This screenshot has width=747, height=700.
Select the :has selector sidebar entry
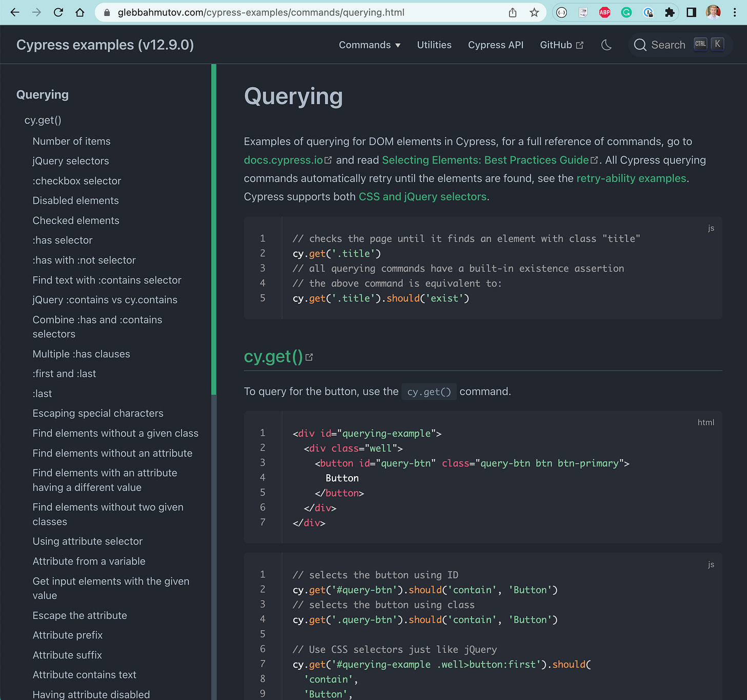pos(63,240)
